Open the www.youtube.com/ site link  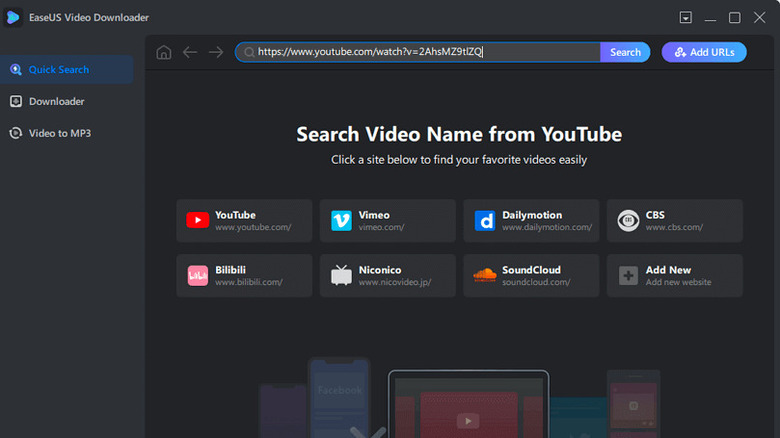click(x=253, y=228)
